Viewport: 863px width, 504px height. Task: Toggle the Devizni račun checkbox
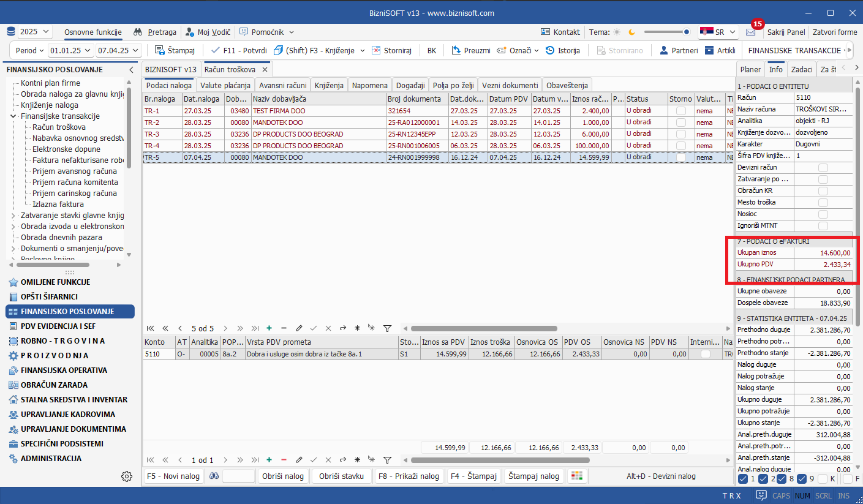[823, 168]
